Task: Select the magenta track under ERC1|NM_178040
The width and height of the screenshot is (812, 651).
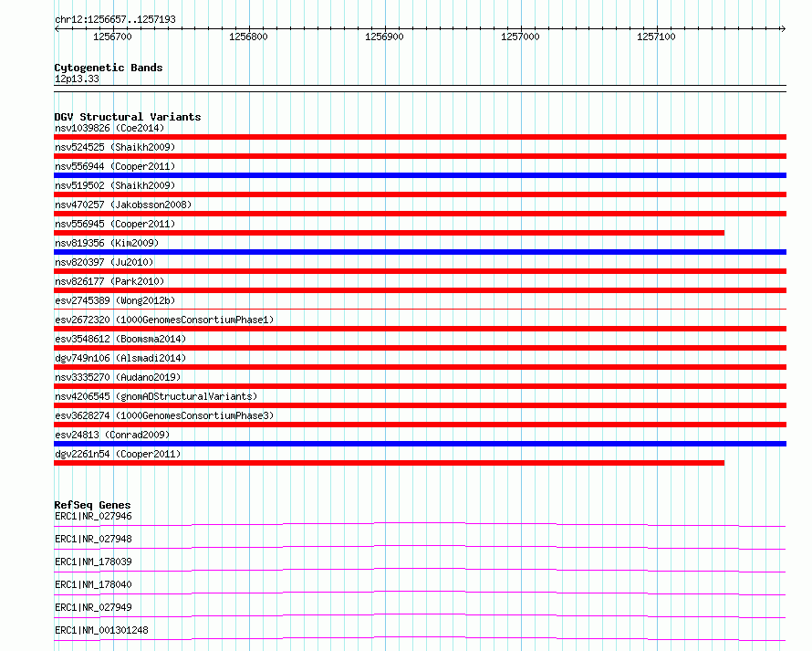Action: coord(420,593)
